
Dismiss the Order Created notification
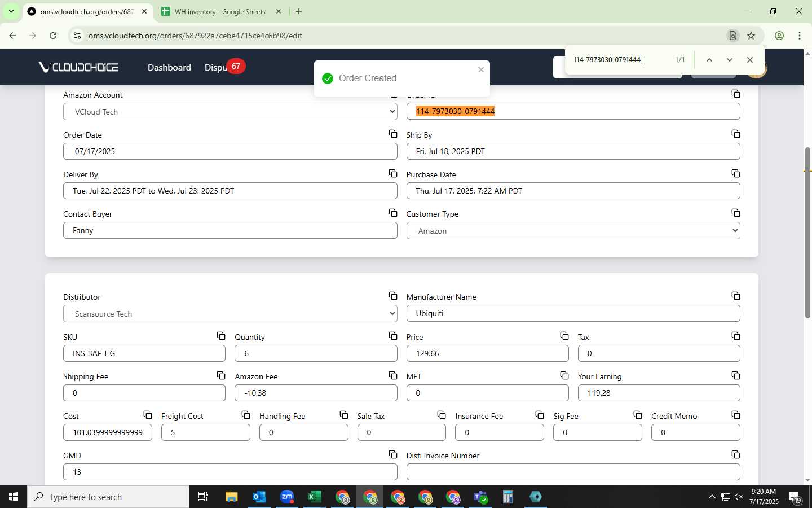pyautogui.click(x=481, y=69)
